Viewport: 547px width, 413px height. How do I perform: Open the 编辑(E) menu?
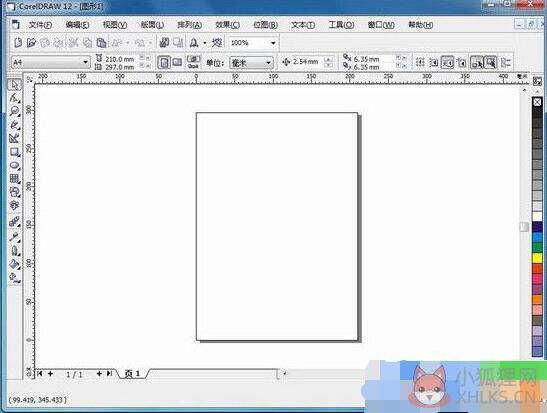77,25
